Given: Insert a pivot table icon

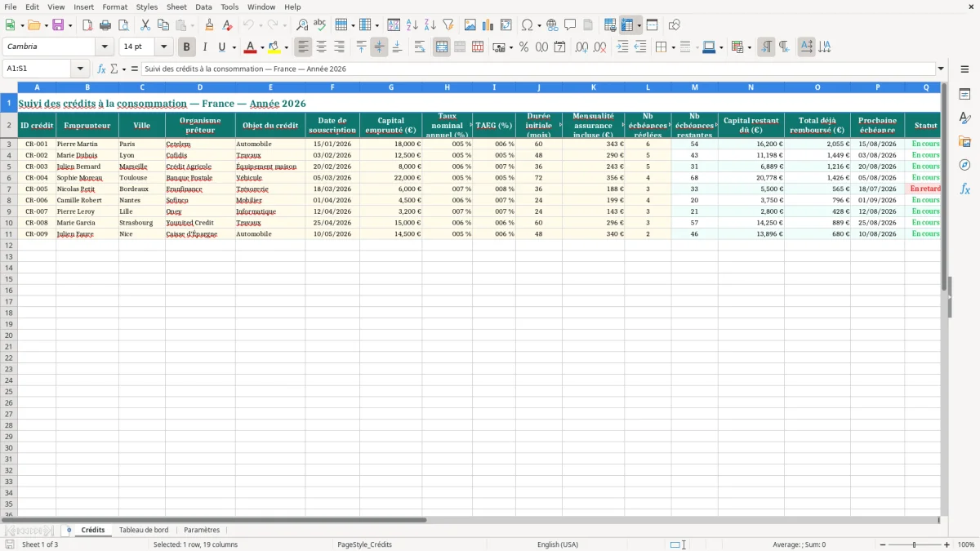Looking at the screenshot, I should (506, 25).
